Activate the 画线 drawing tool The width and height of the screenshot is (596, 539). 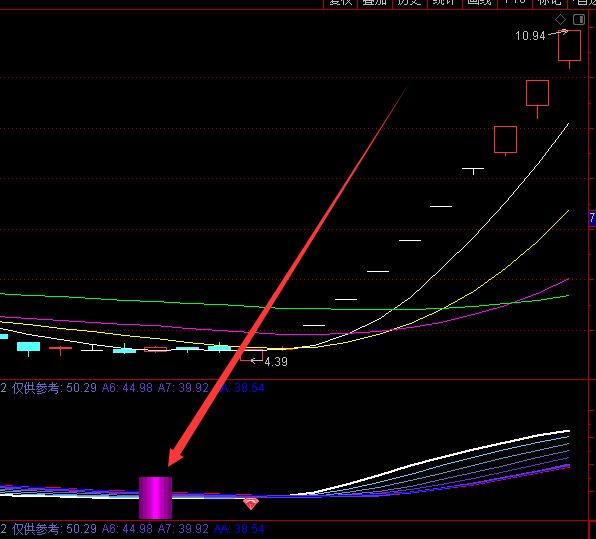point(479,3)
